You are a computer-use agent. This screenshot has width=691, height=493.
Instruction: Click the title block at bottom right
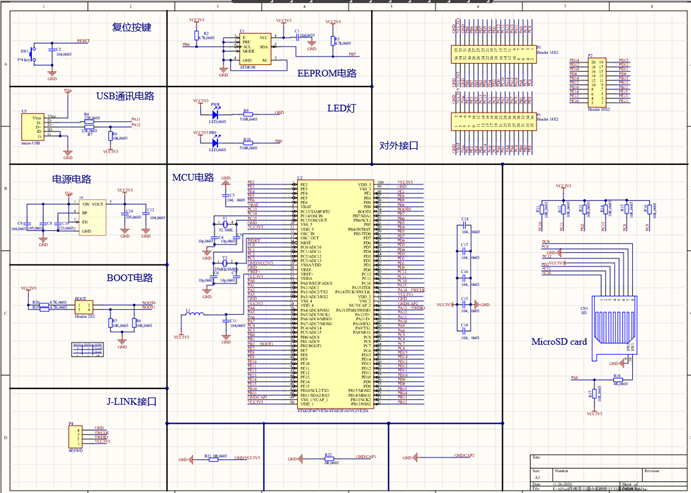click(x=604, y=472)
